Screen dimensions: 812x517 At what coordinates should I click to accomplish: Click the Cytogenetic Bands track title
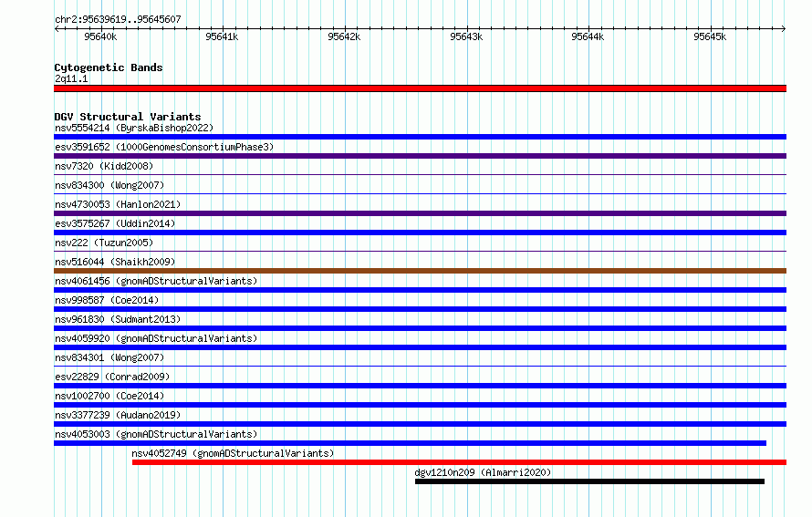(109, 67)
